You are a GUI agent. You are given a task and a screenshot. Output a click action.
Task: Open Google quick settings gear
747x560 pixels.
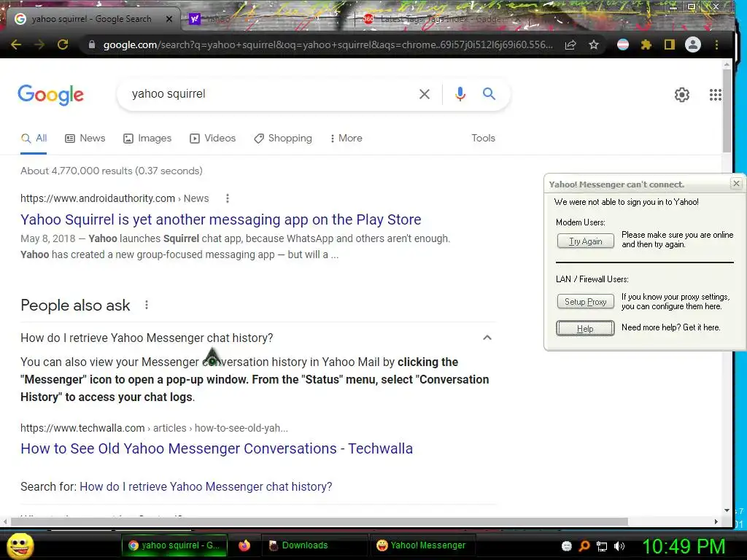pos(682,95)
